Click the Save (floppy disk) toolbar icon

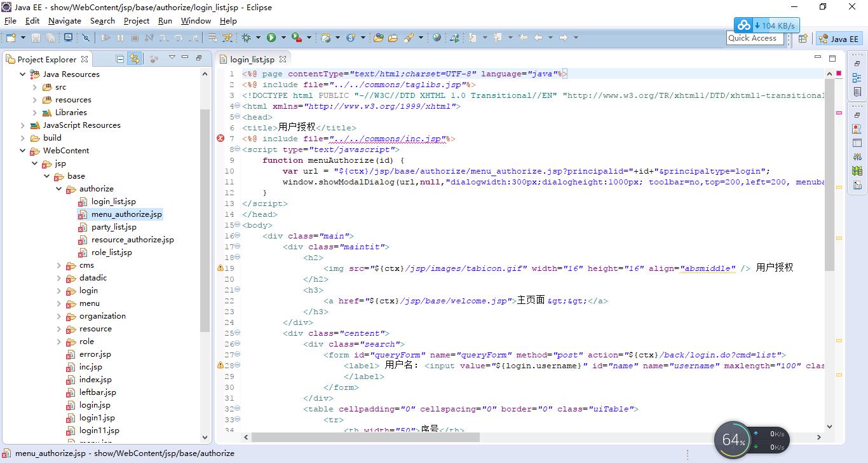pos(36,38)
